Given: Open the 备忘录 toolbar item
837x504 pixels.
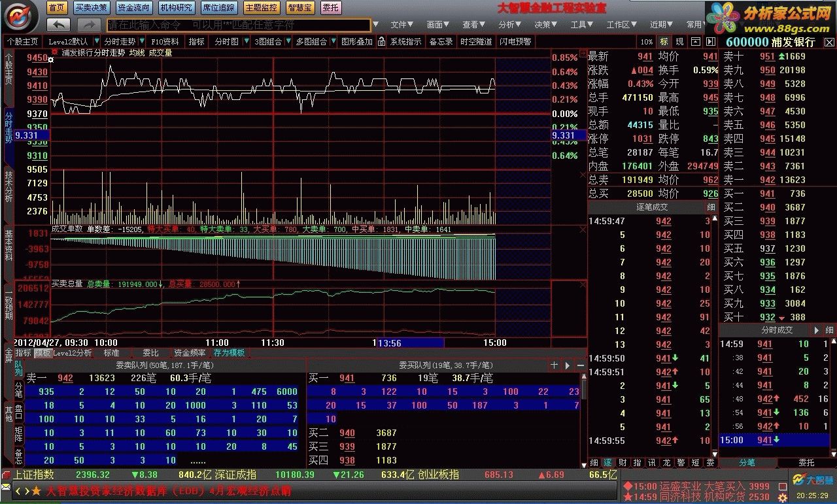Looking at the screenshot, I should click(x=441, y=41).
